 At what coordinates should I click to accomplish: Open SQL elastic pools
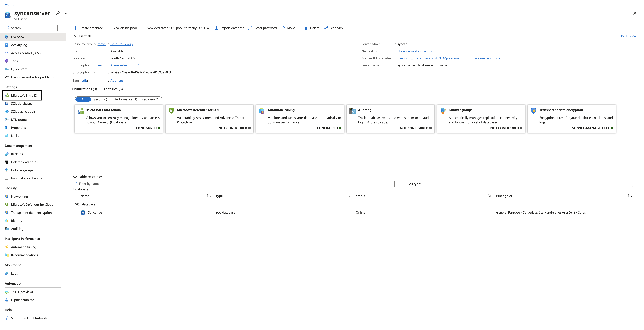coord(23,112)
